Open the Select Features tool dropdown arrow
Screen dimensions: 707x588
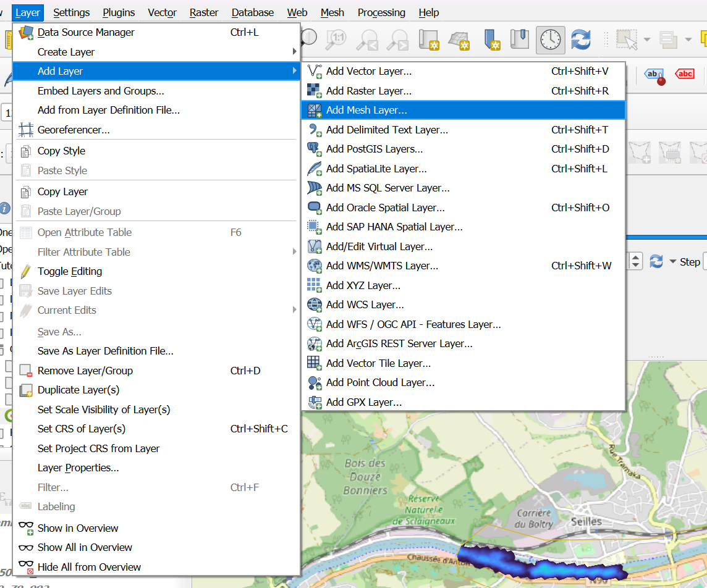[x=646, y=40]
